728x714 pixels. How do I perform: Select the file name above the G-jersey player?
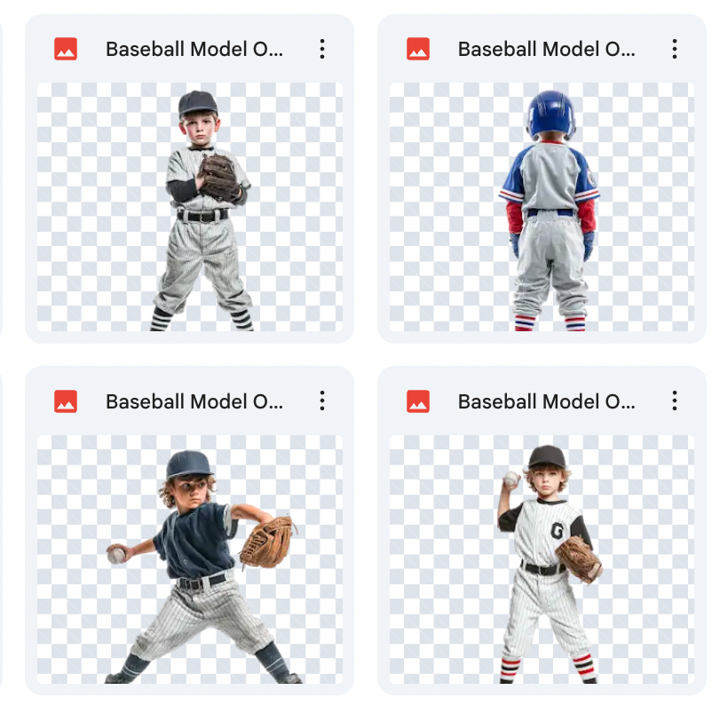coord(547,401)
